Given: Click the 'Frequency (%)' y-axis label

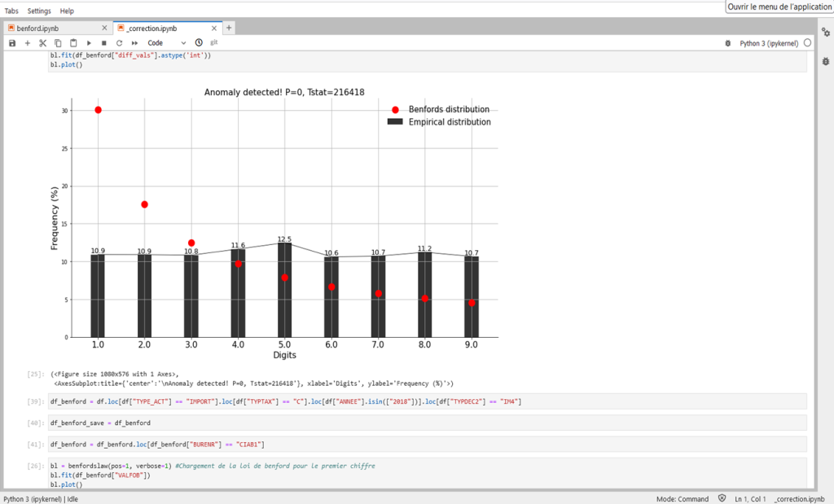Looking at the screenshot, I should pyautogui.click(x=55, y=218).
